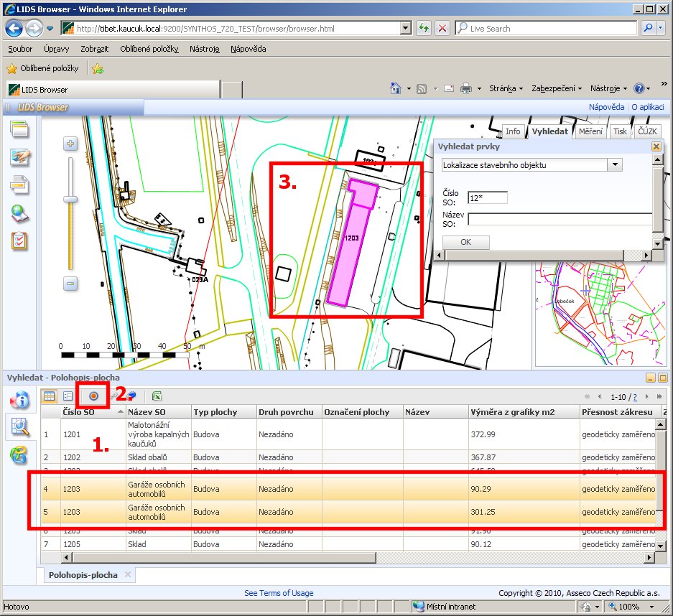Viewport: 673px width, 616px height.
Task: Click the printer icon in the command bar
Action: (466, 89)
